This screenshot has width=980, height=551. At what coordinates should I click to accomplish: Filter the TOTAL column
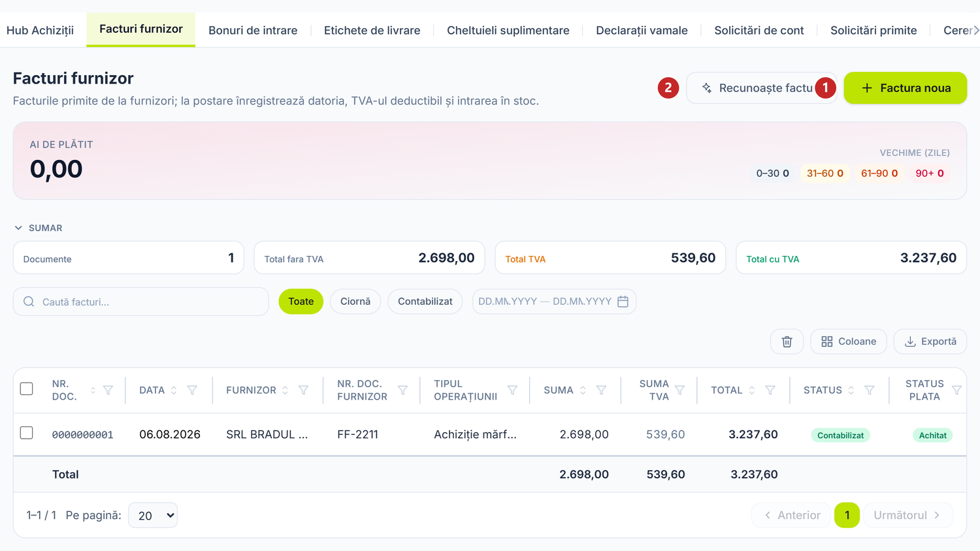[x=770, y=390]
